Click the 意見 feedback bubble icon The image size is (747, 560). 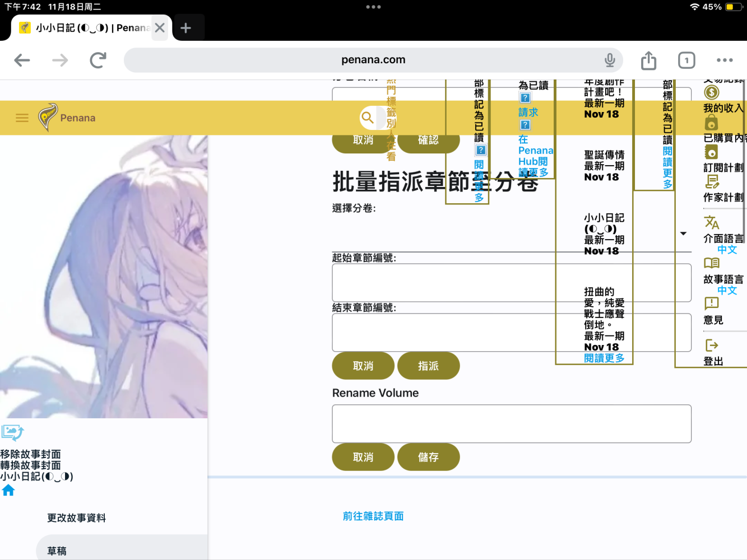point(712,304)
